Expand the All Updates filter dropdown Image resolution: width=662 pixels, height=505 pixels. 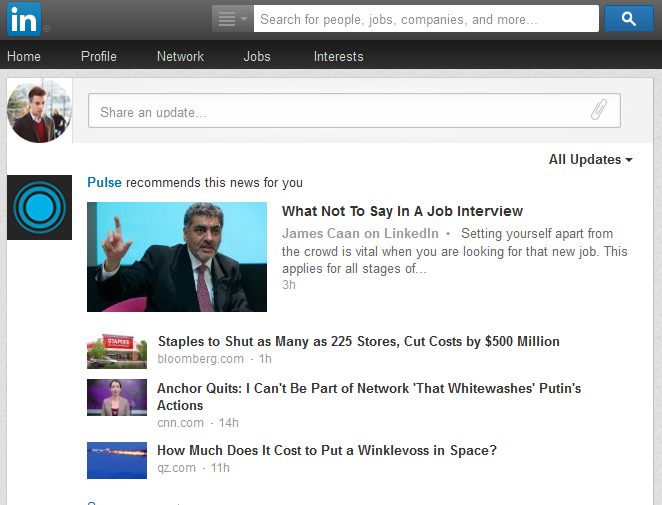point(590,160)
